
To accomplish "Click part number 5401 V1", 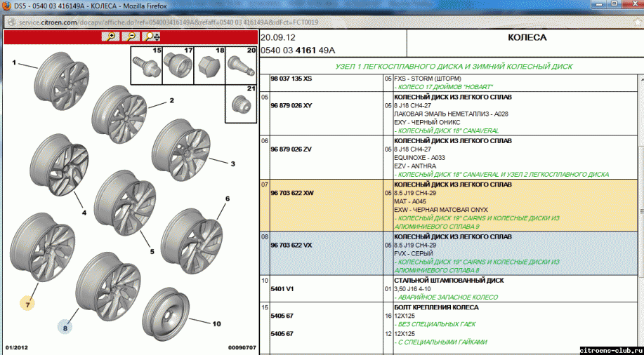I will (x=282, y=289).
